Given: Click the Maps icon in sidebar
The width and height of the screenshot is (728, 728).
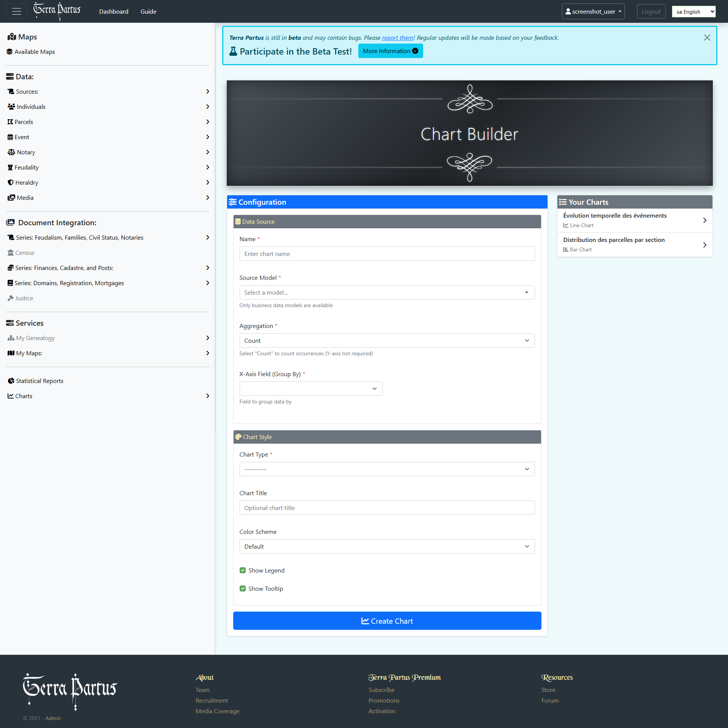Looking at the screenshot, I should (11, 37).
